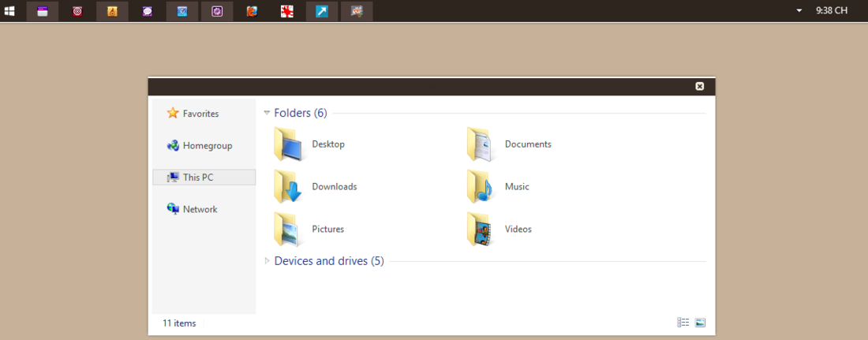
Task: Close the File Explorer window
Action: 700,87
